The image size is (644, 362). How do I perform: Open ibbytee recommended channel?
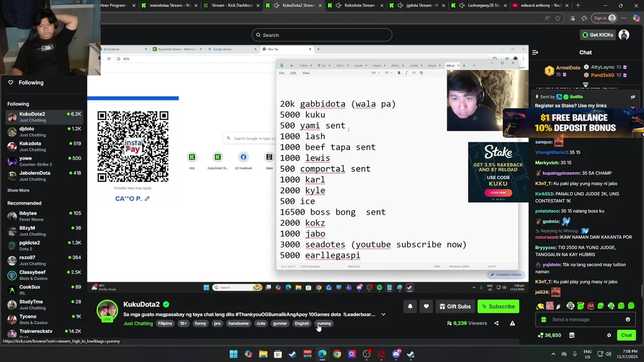click(44, 216)
